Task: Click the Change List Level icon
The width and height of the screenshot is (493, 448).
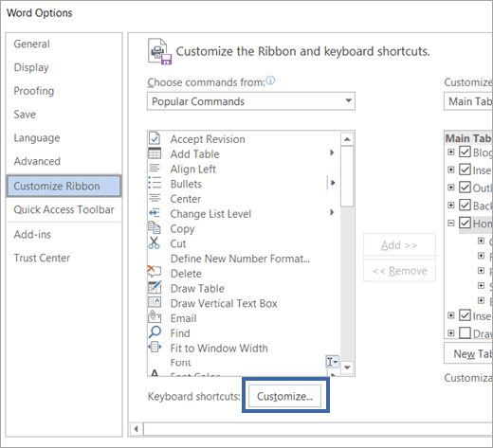Action: tap(155, 213)
